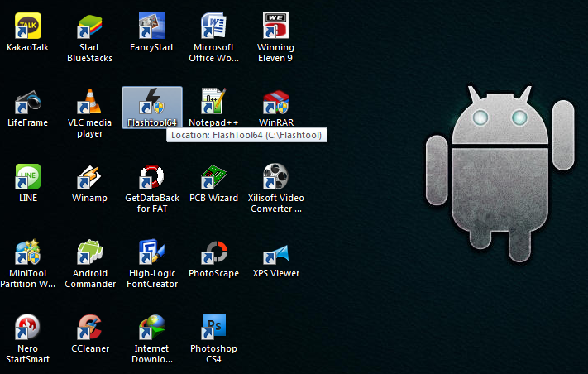Click the Location: FlashTool64 tooltip

coord(246,135)
